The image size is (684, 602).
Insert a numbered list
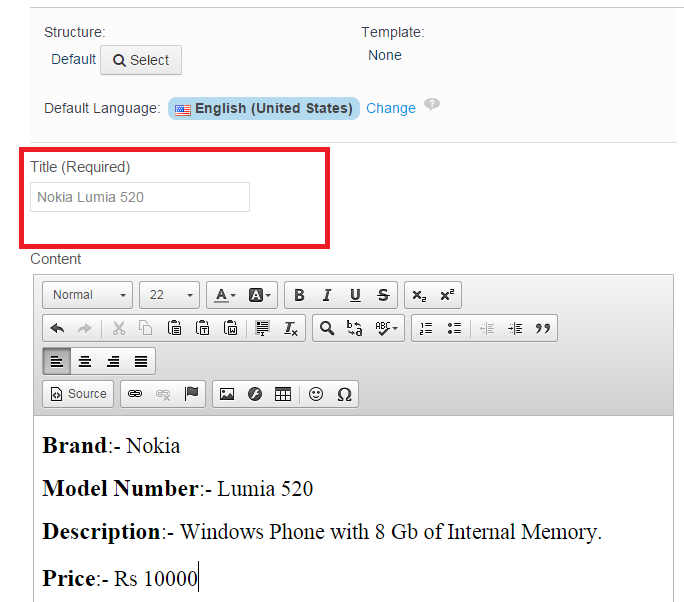tap(426, 328)
